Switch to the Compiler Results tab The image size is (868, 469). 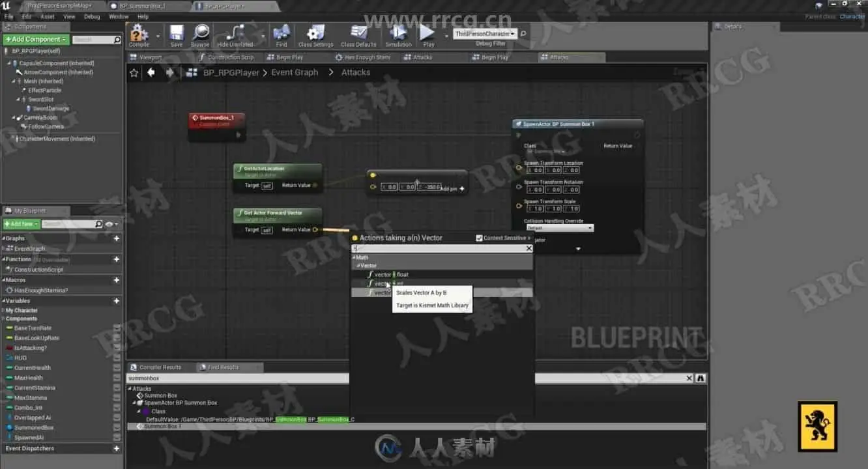pyautogui.click(x=160, y=367)
